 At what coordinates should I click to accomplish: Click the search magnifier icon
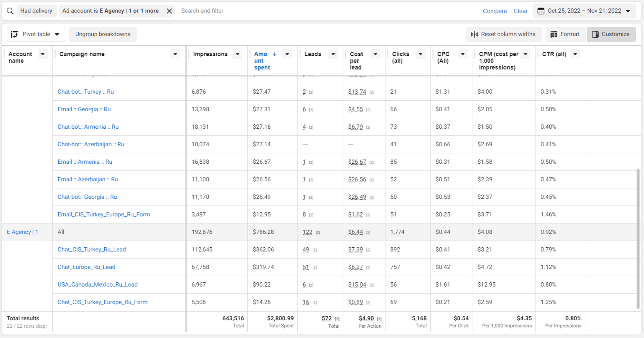coord(10,11)
